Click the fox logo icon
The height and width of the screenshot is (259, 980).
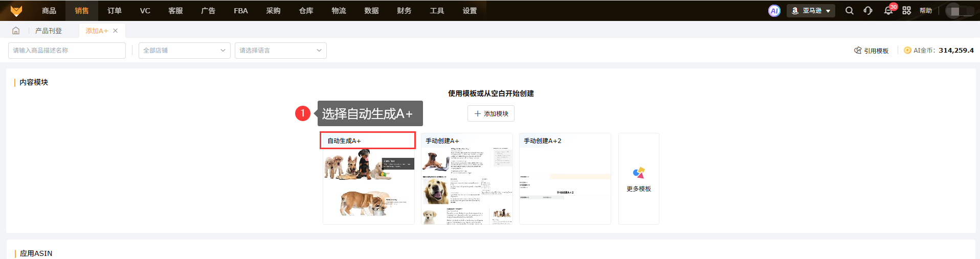16,10
